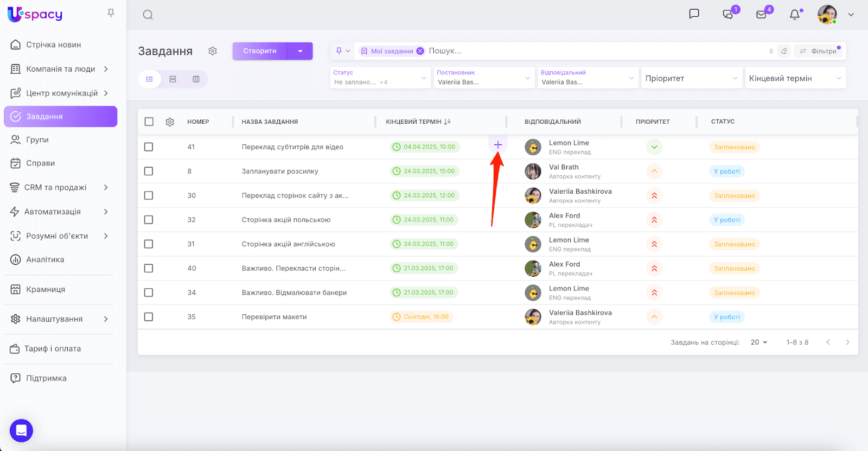Open tasks-per-page dropdown showing 20
Viewport: 868px width, 451px height.
point(759,342)
